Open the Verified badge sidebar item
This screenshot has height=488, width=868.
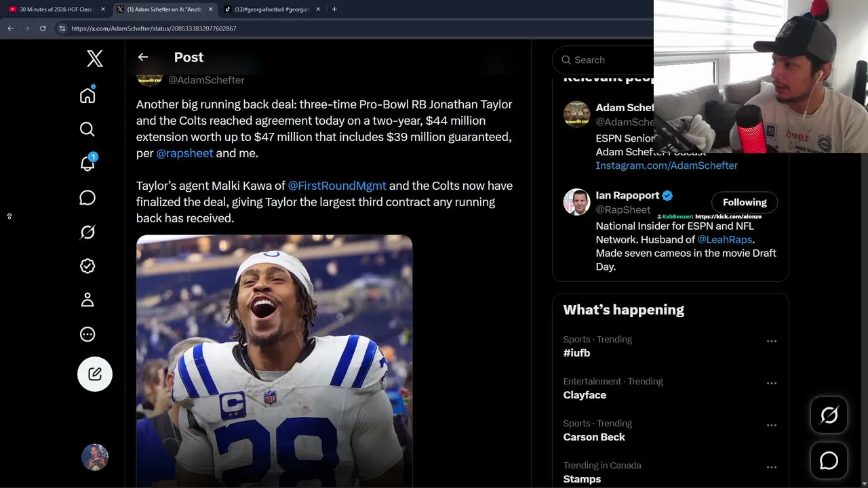coord(87,266)
